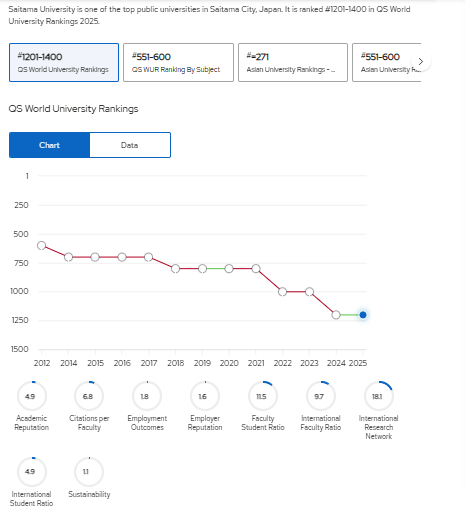Click the 1250 y-axis rank label
The height and width of the screenshot is (510, 465).
pos(20,320)
